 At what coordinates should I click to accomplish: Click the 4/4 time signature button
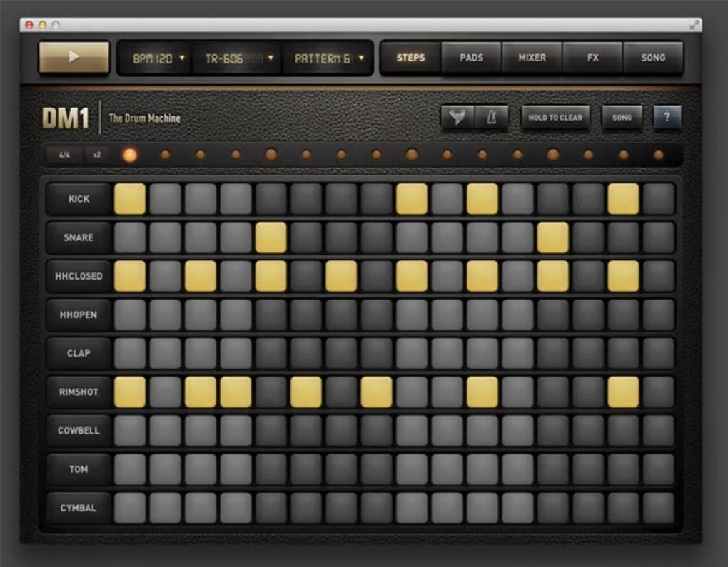[64, 155]
